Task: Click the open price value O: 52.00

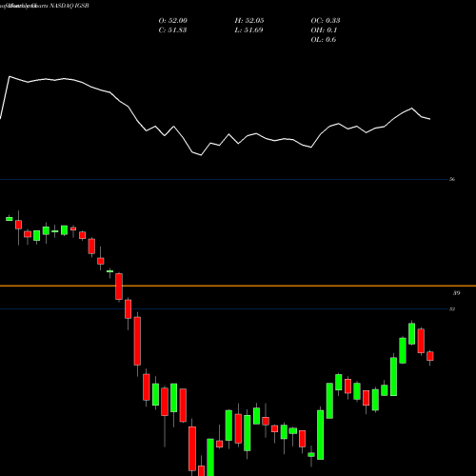Action: [173, 21]
